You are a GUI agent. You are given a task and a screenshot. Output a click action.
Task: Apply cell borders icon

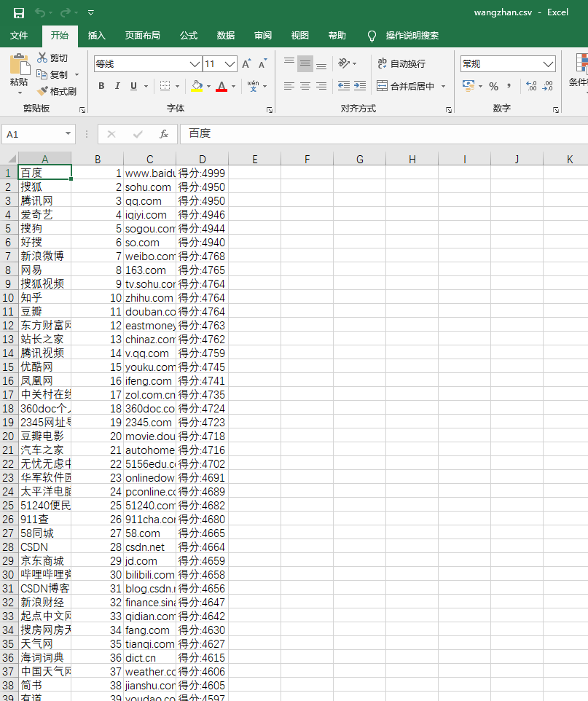(165, 86)
